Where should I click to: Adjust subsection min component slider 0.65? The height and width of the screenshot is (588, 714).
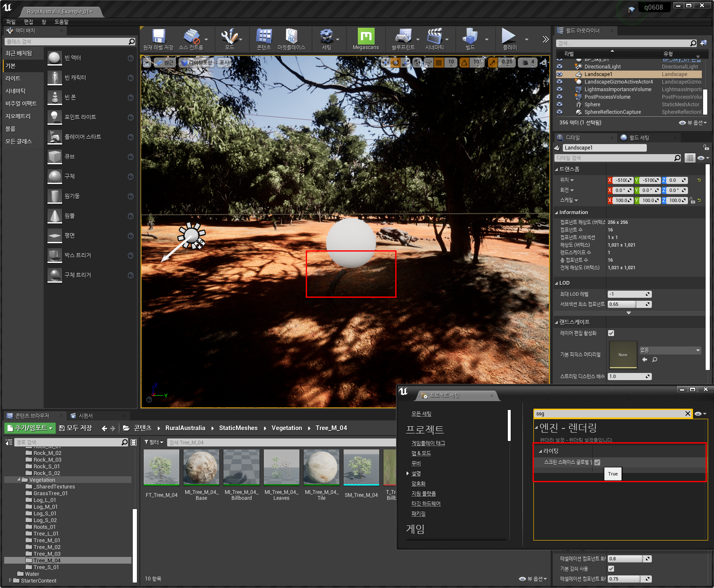point(630,304)
